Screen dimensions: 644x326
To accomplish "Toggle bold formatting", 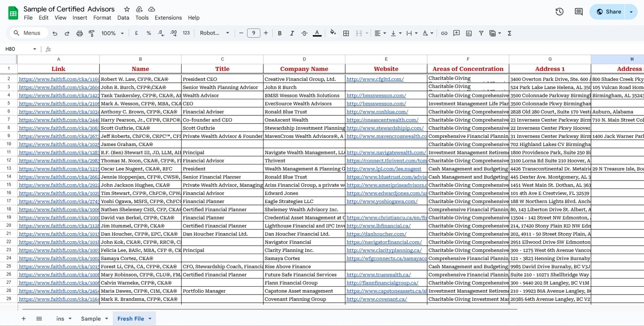I will 280,33.
